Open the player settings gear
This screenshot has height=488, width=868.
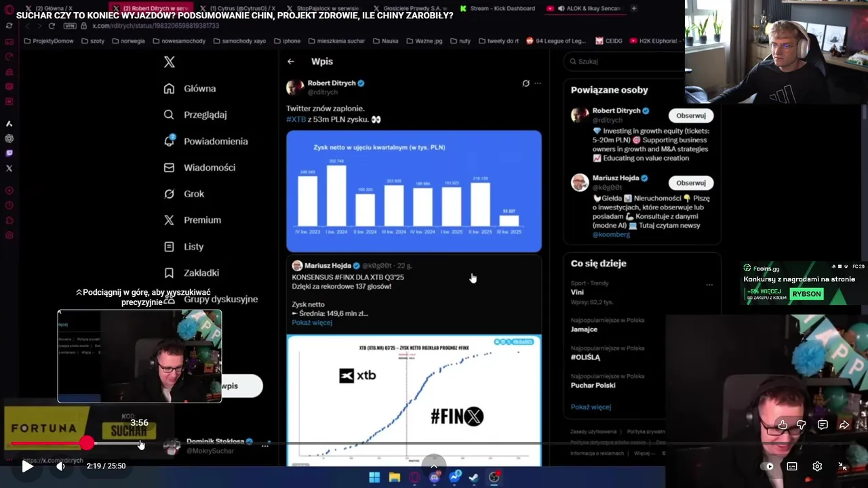tap(817, 466)
